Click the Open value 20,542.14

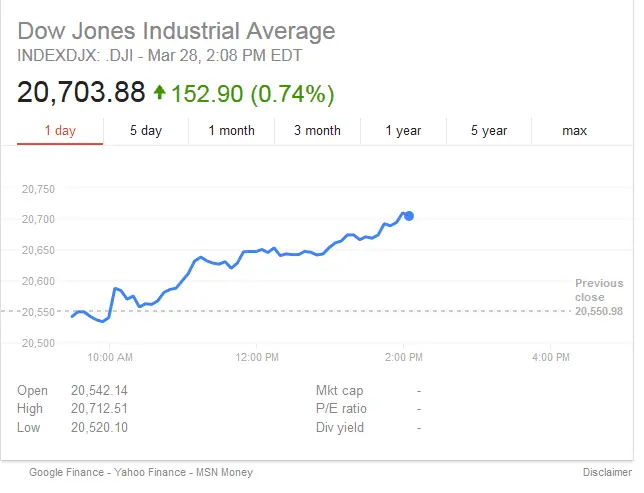[99, 390]
